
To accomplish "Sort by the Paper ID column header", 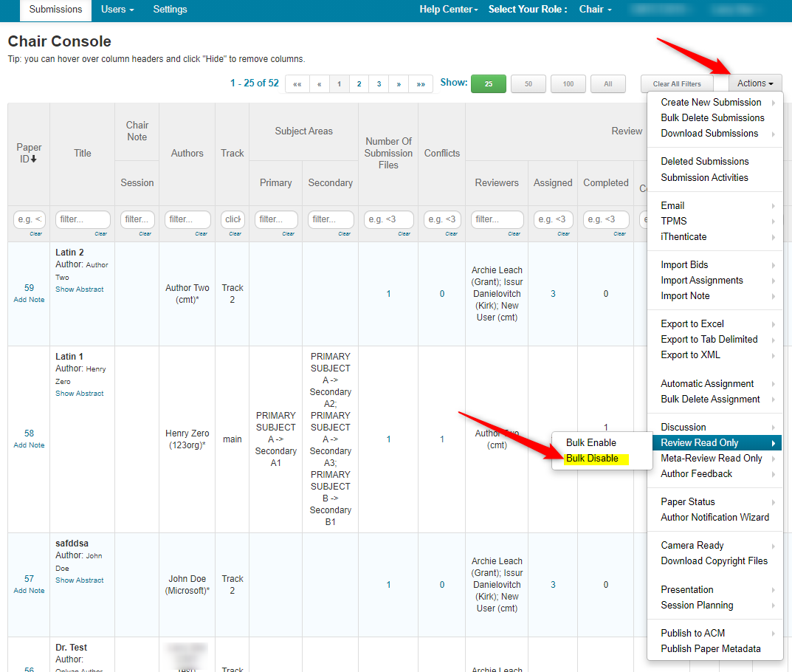I will tap(29, 153).
